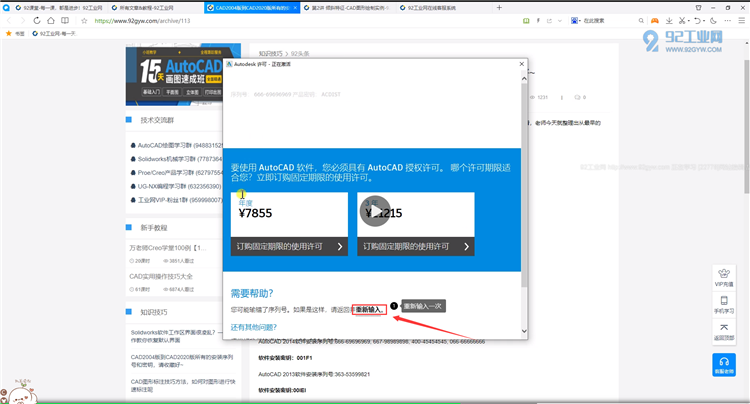750x404 pixels.
Task: Click the lightning speed-mode icon
Action: point(538,21)
